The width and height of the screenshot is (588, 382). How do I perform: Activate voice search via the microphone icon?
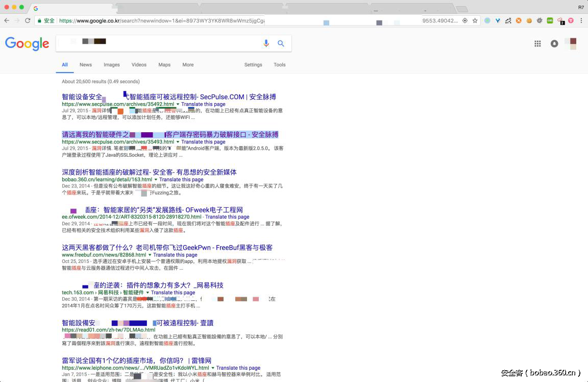coord(266,43)
